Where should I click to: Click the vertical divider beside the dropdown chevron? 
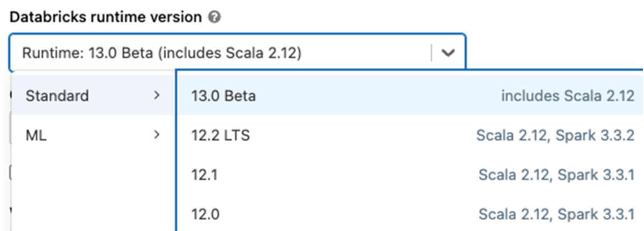point(431,53)
